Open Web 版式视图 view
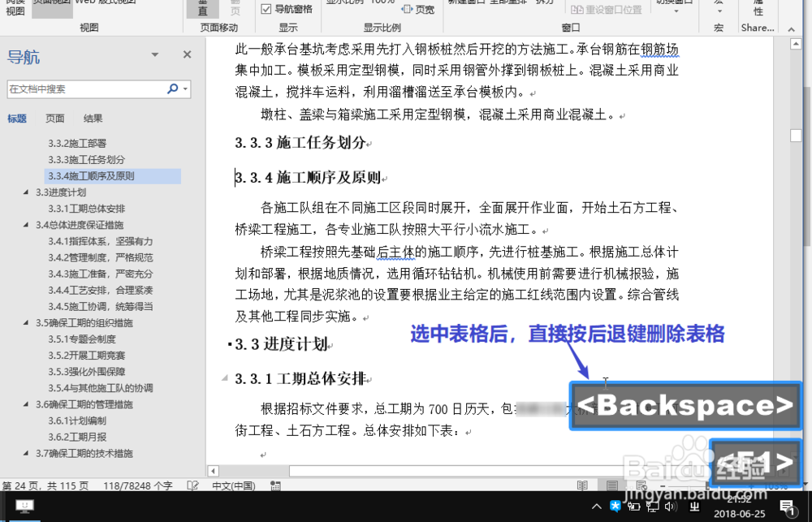The height and width of the screenshot is (522, 812). coord(104,4)
